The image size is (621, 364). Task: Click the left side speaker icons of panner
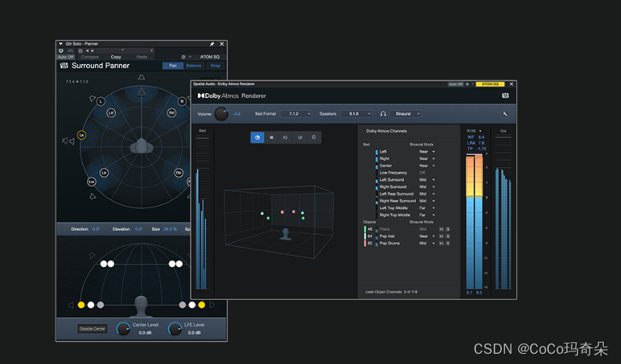tap(68, 141)
